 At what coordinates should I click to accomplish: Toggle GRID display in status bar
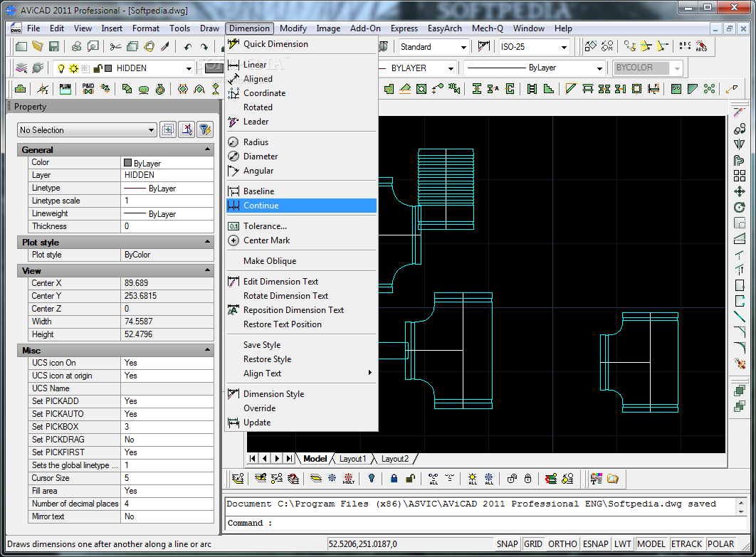click(532, 544)
